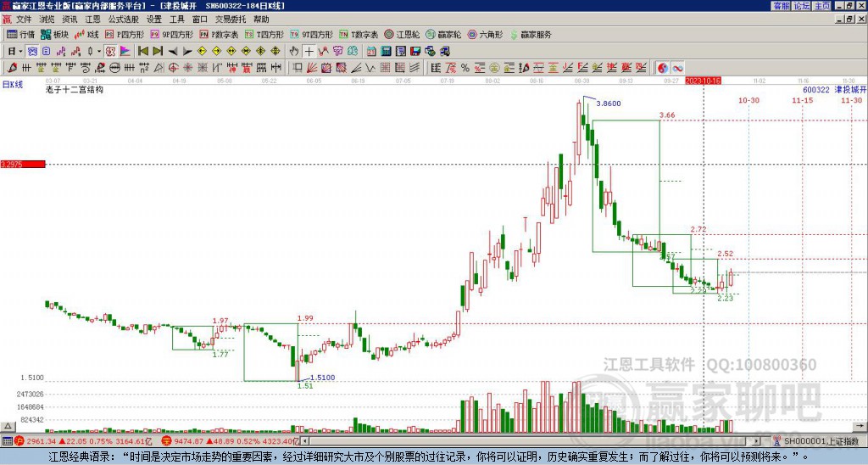The height and width of the screenshot is (465, 868).
Task: Open the calendar icon showing 21
Action: (371, 51)
